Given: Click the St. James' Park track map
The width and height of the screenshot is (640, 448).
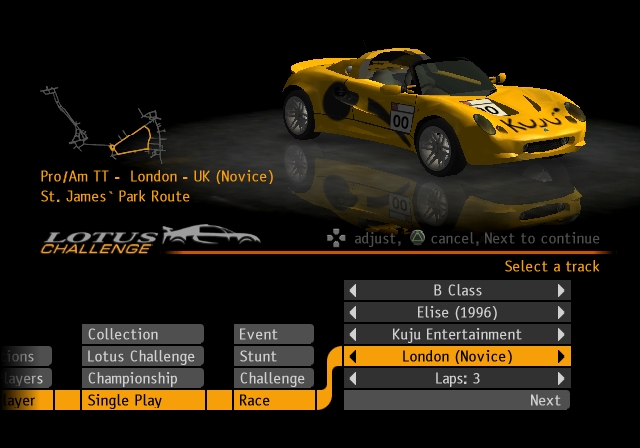Looking at the screenshot, I should (105, 124).
